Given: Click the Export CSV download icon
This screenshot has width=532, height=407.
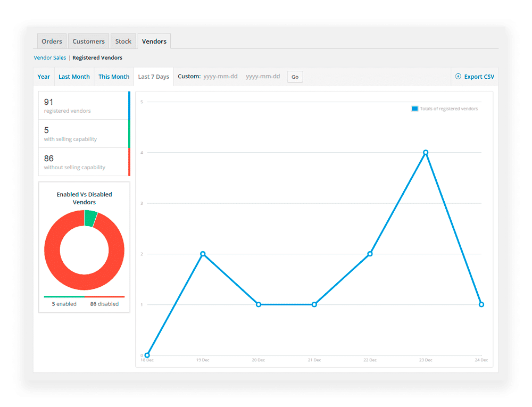Looking at the screenshot, I should [x=458, y=76].
